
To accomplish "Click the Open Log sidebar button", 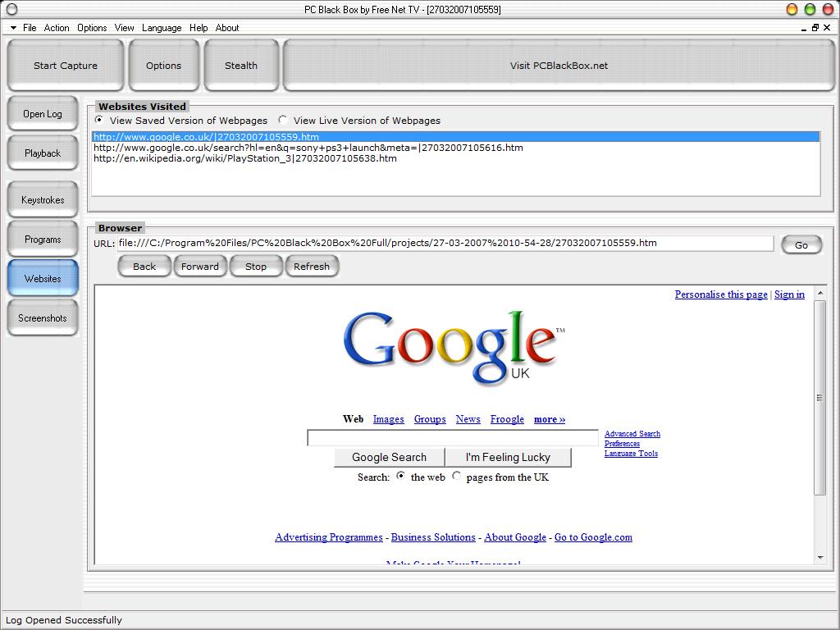I will 43,113.
